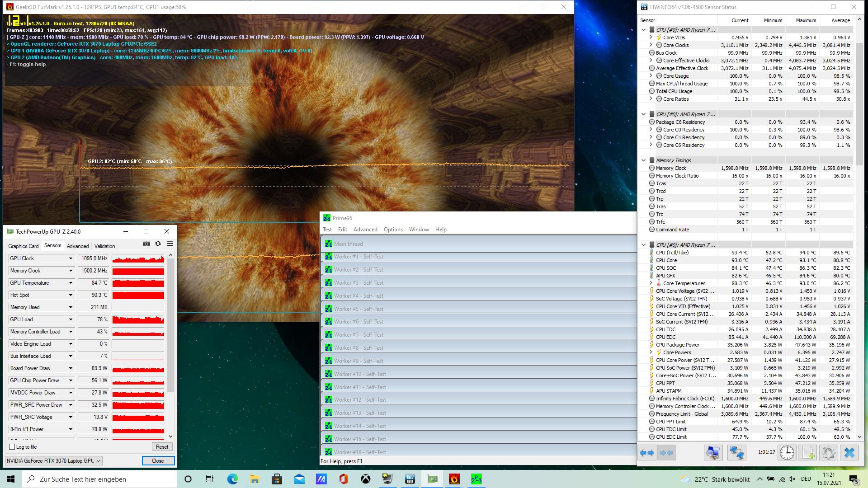
Task: Expand Core VIDs row in HWiNFO
Action: (x=651, y=38)
